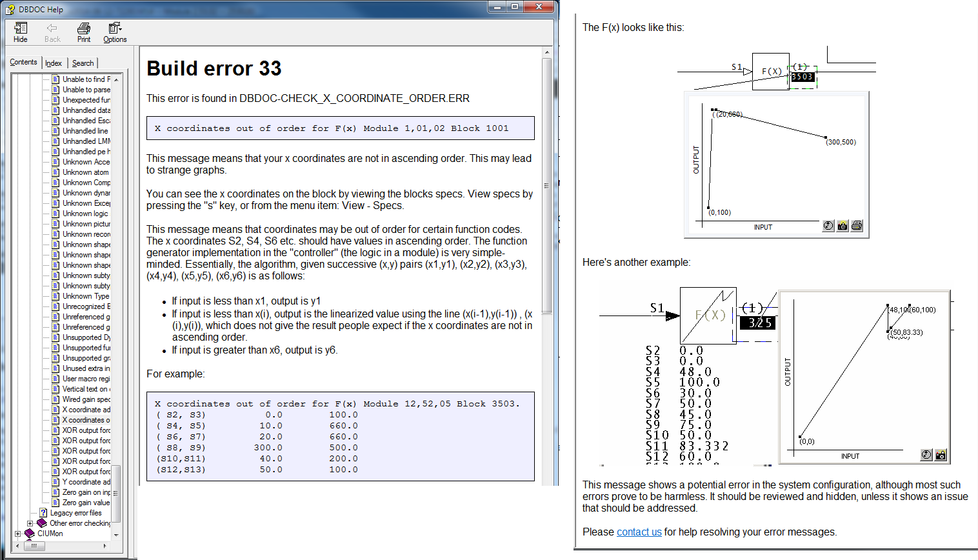Open the Options toolbar menu
This screenshot has width=978, height=560.
tap(115, 32)
